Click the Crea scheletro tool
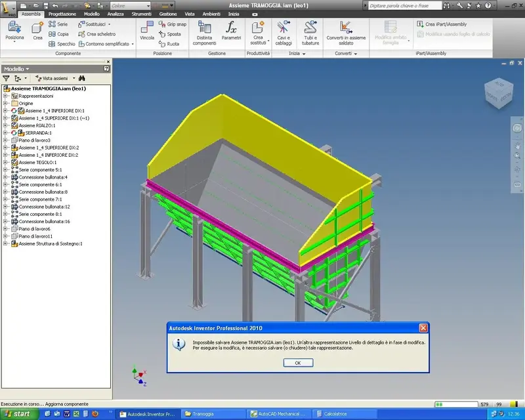Image resolution: width=525 pixels, height=420 pixels. point(96,34)
